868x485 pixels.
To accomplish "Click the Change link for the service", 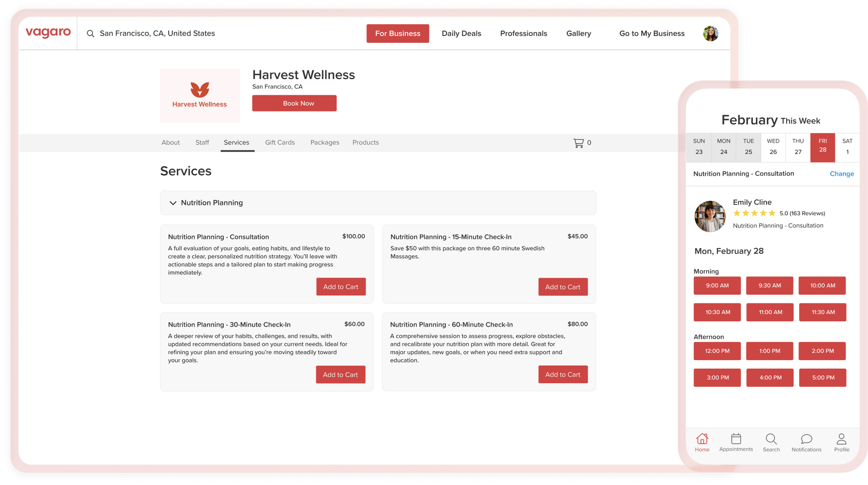I will pyautogui.click(x=842, y=174).
